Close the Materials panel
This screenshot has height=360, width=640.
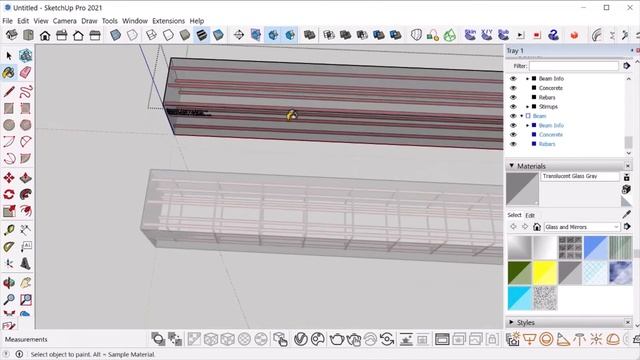pos(628,166)
